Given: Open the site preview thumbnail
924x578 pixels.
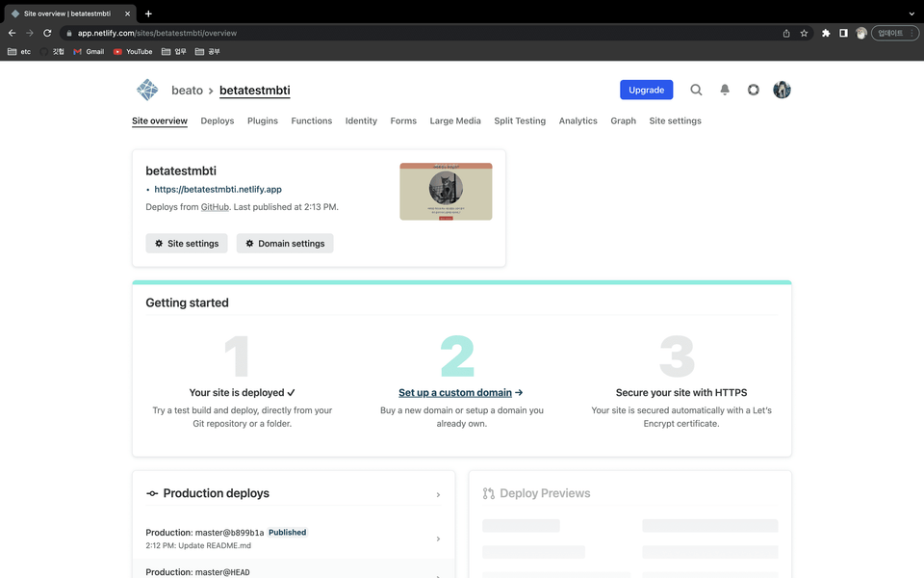Looking at the screenshot, I should (446, 192).
